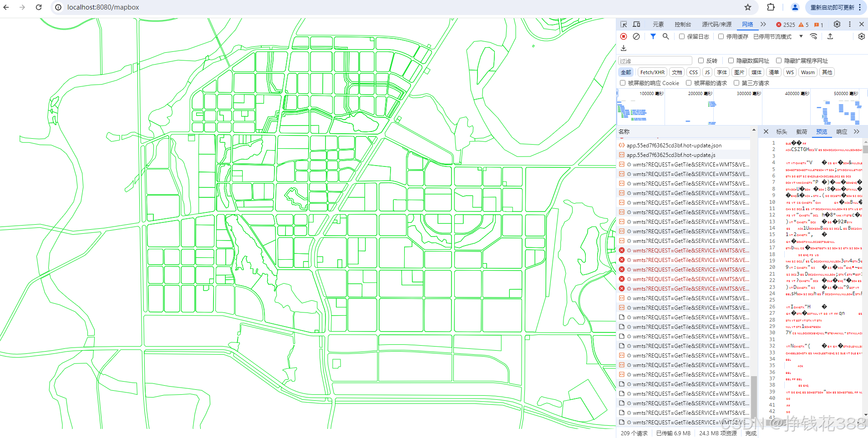
Task: Enable the 停用缓存 checkbox
Action: click(721, 36)
